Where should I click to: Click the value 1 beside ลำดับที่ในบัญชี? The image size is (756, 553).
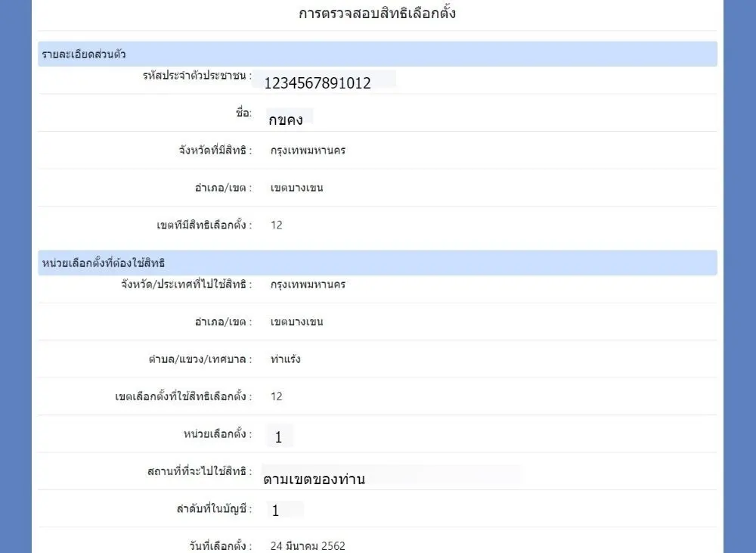(x=275, y=511)
